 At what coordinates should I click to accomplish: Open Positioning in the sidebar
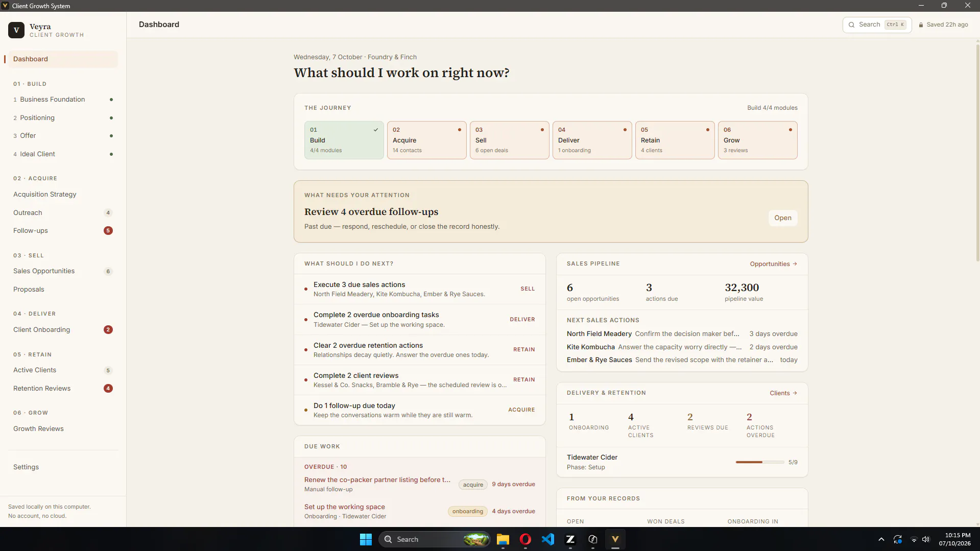point(63,118)
